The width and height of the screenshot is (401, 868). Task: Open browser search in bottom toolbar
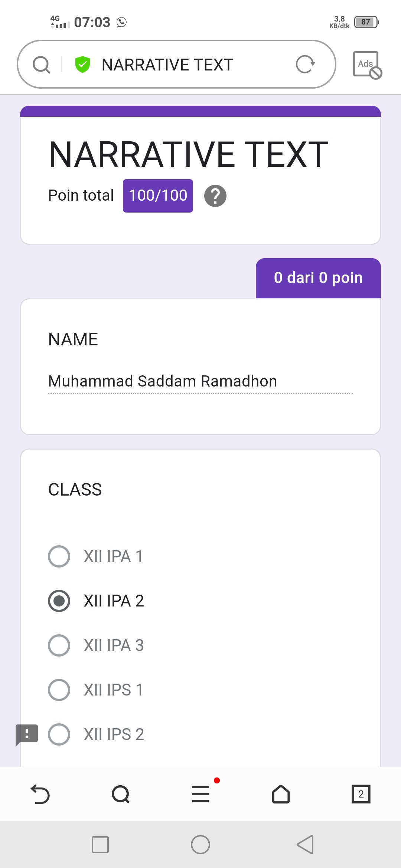tap(120, 794)
